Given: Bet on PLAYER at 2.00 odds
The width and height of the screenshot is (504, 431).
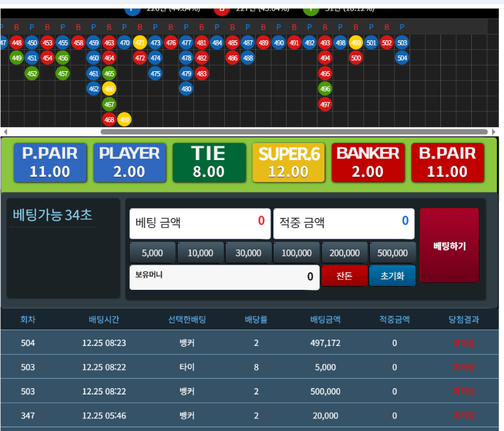Looking at the screenshot, I should (129, 163).
